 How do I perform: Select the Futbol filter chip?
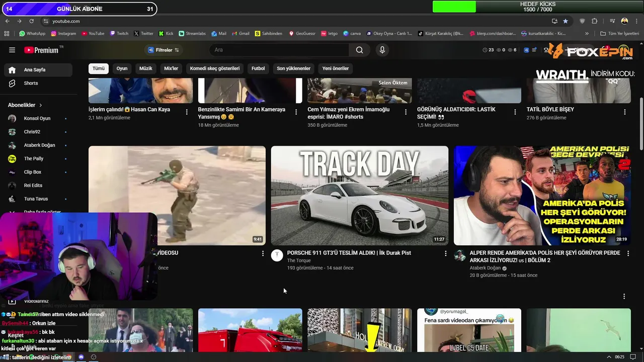pos(258,68)
